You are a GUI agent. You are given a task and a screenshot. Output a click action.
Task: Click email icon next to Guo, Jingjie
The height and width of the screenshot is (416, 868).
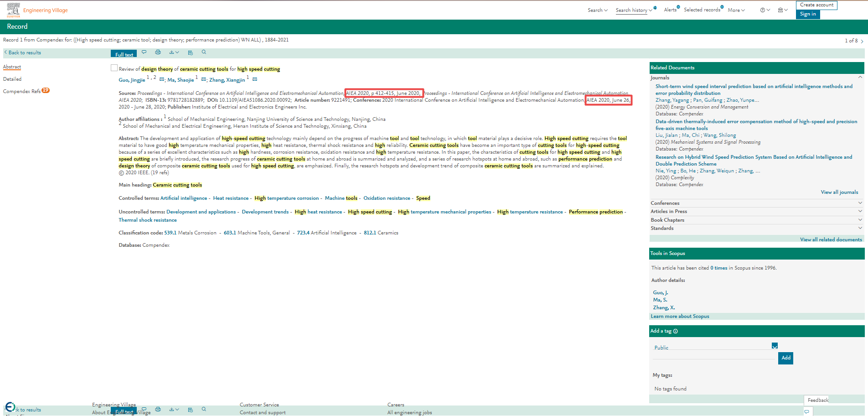162,80
